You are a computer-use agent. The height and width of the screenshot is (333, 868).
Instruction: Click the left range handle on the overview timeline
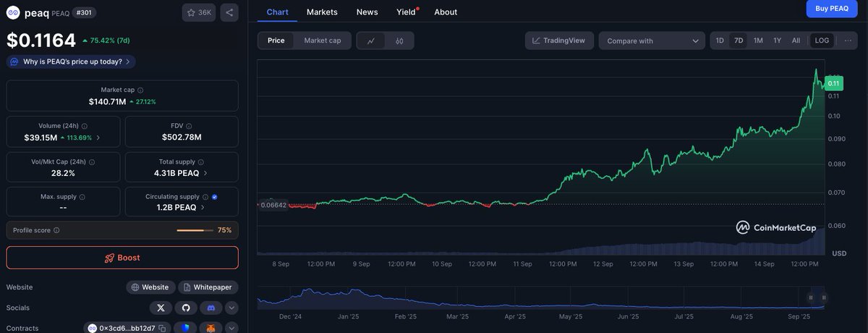[x=811, y=297]
